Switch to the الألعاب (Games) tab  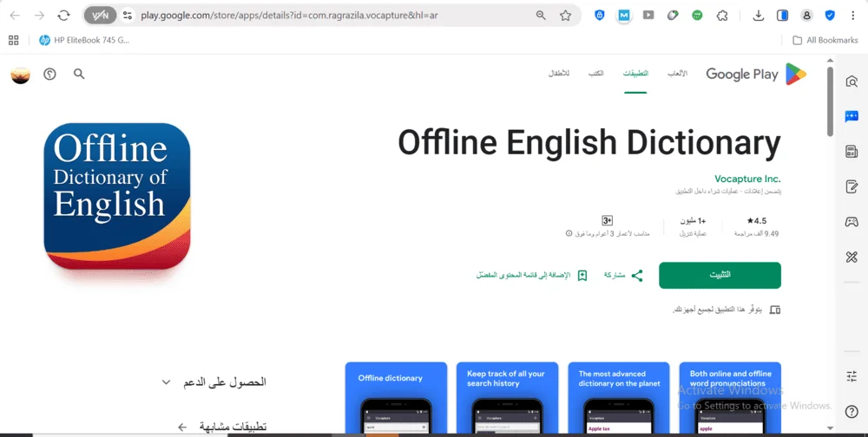pyautogui.click(x=677, y=74)
